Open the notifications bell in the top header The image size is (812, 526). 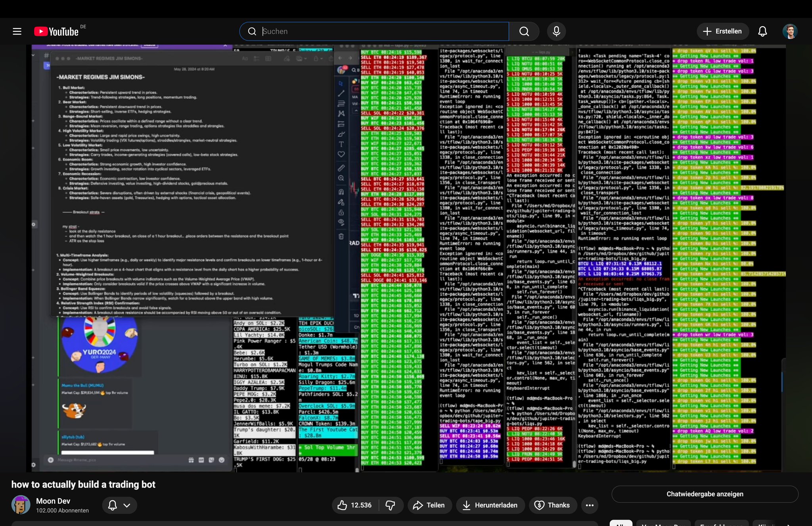coord(762,31)
